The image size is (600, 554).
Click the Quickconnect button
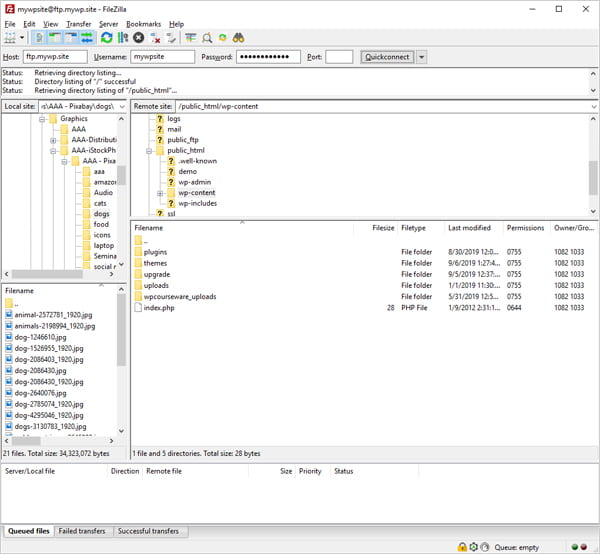(387, 57)
